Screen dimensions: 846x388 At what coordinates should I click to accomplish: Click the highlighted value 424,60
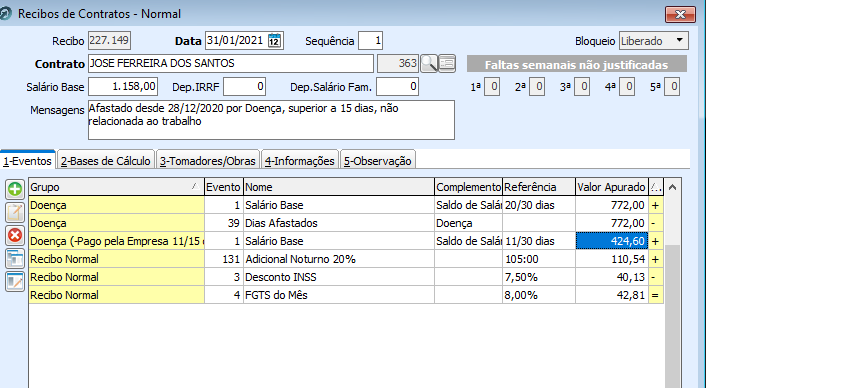coord(612,241)
